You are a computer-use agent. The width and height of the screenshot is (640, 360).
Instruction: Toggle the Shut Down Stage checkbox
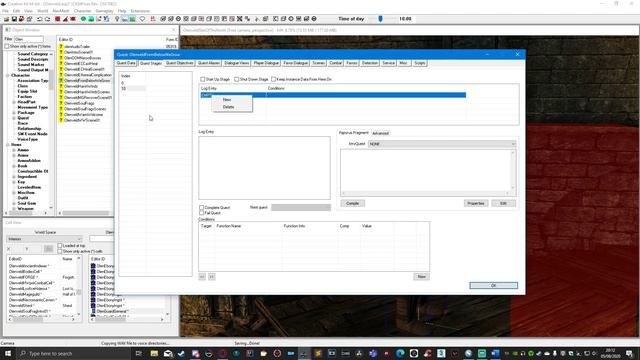(236, 79)
